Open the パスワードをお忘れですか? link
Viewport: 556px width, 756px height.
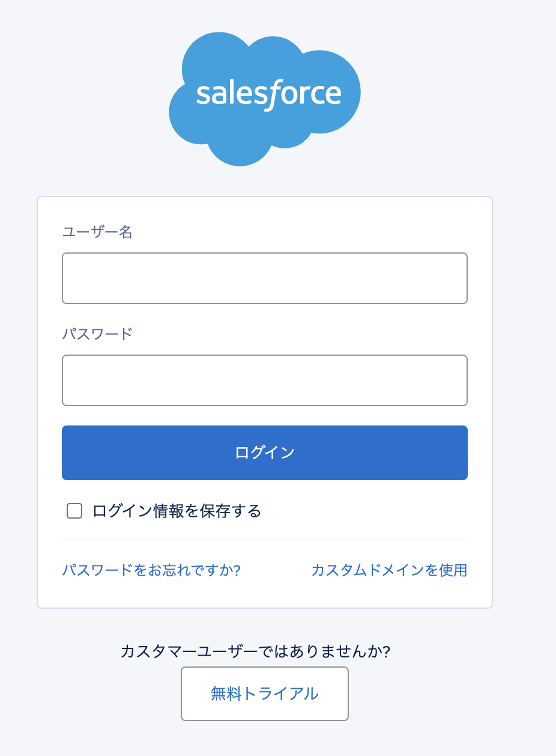tap(151, 570)
